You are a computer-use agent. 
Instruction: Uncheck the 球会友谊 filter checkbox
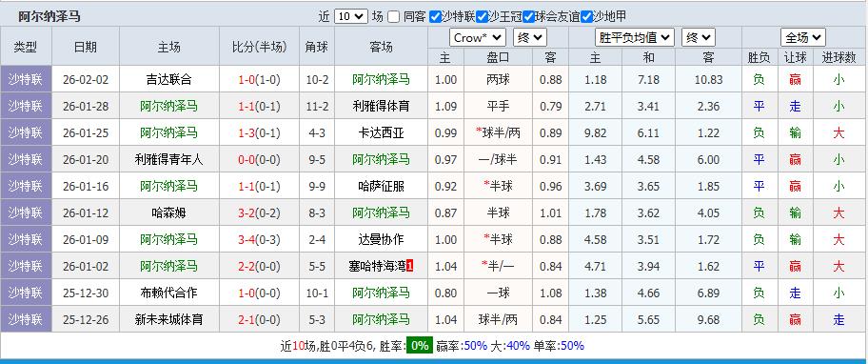(528, 16)
